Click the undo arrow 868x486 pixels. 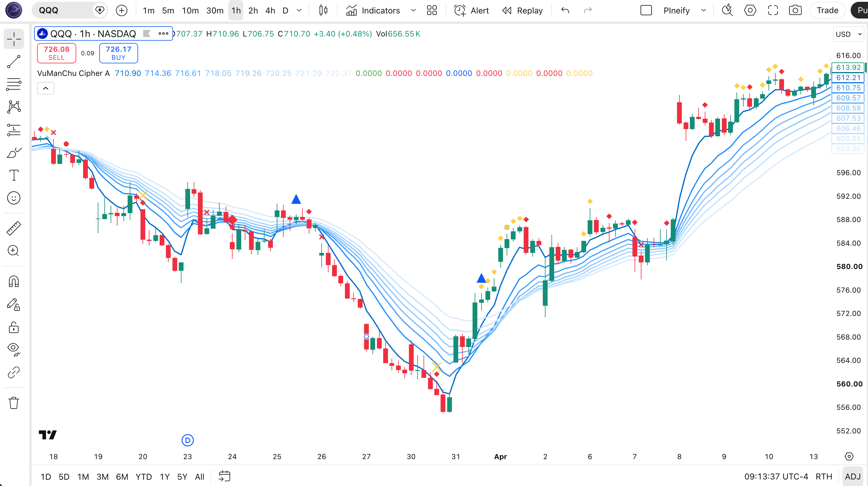pyautogui.click(x=565, y=10)
